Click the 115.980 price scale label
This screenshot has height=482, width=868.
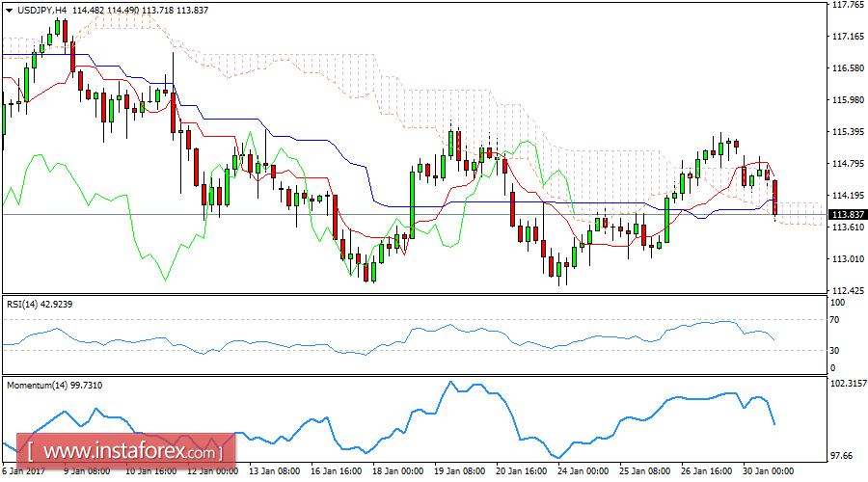click(848, 100)
